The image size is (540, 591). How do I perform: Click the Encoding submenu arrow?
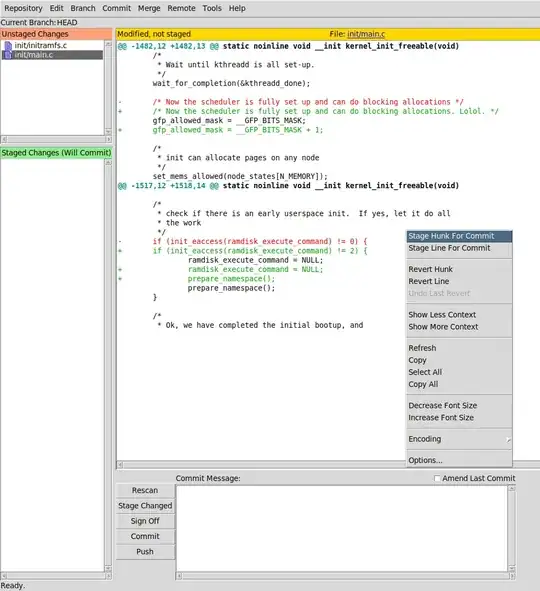[x=508, y=439]
